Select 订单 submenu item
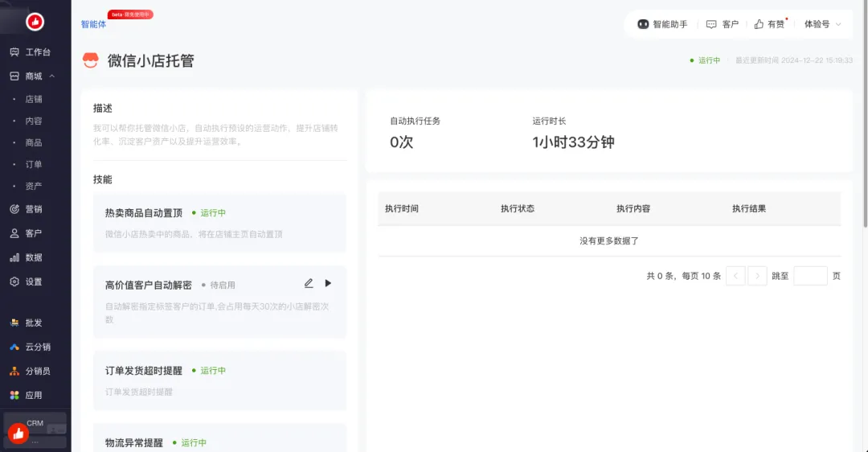This screenshot has width=868, height=452. 34,164
